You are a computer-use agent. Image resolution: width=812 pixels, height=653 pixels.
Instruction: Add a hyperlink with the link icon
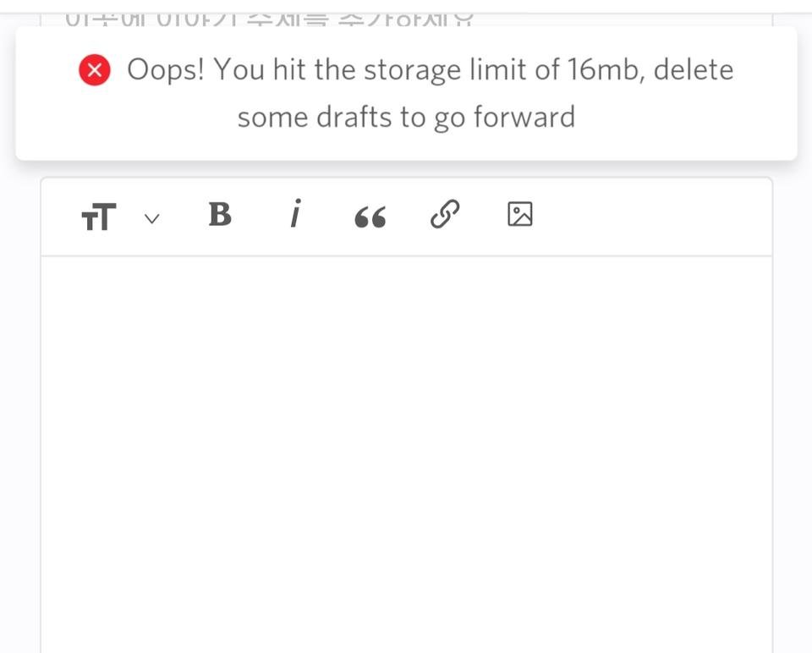[x=445, y=215]
